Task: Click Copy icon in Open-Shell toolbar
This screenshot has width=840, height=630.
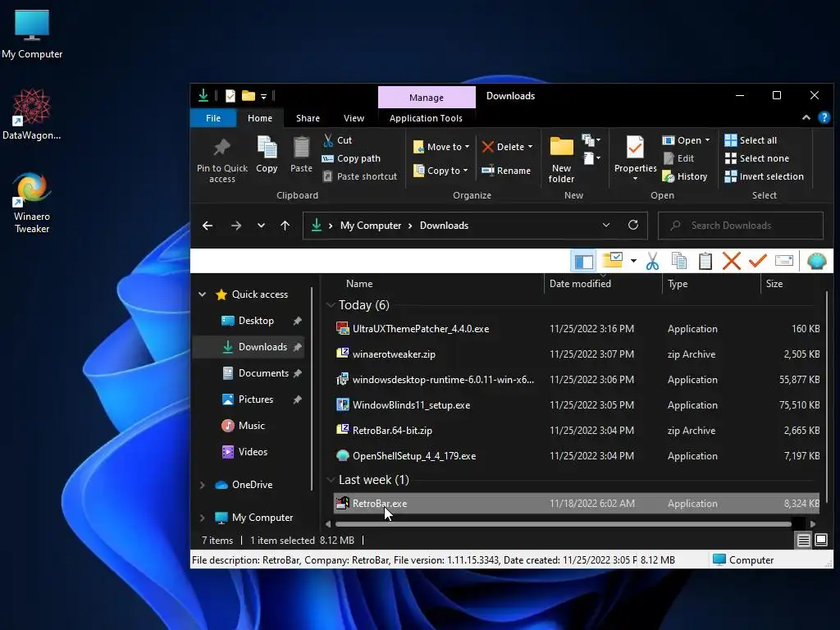Action: coord(678,262)
